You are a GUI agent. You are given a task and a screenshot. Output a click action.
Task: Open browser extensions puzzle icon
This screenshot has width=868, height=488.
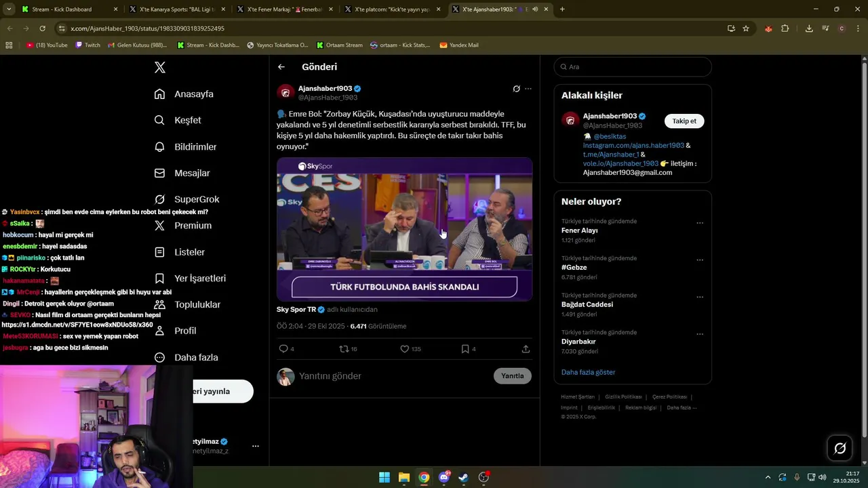pyautogui.click(x=785, y=28)
